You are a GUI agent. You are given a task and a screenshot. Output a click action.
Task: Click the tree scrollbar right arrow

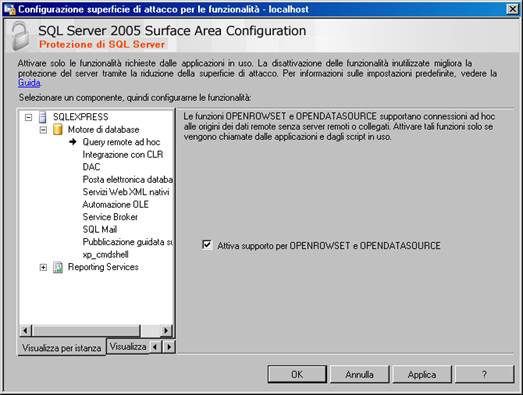(166, 331)
